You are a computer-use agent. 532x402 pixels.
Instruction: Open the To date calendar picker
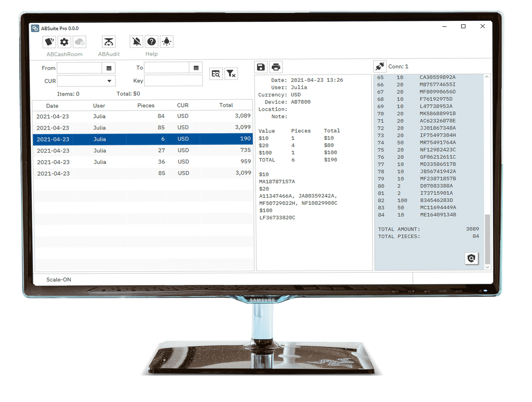[x=196, y=68]
